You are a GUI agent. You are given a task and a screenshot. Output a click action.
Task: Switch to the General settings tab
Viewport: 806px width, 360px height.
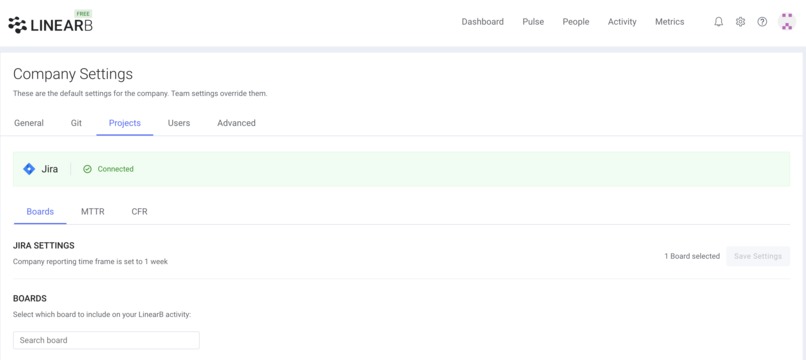pos(29,123)
